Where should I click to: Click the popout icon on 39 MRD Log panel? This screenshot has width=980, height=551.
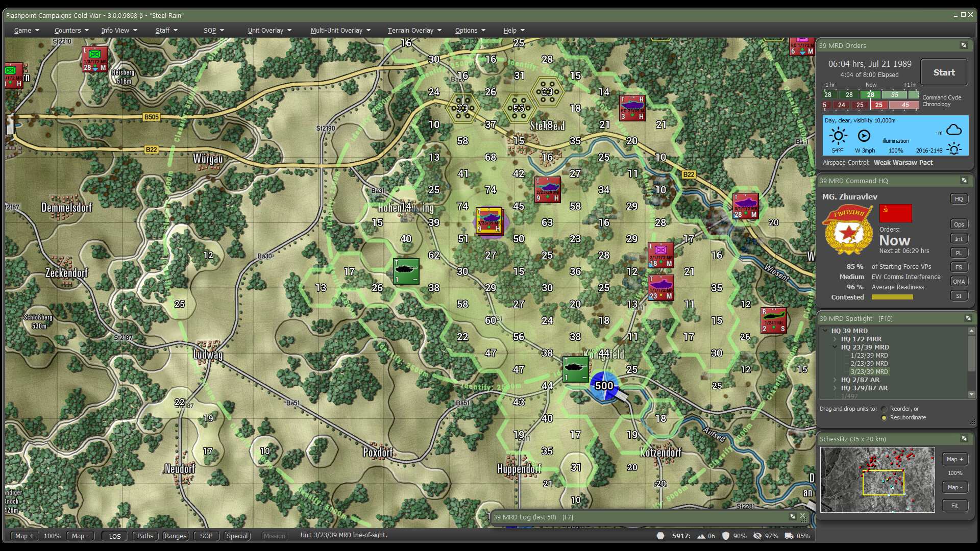(x=793, y=516)
